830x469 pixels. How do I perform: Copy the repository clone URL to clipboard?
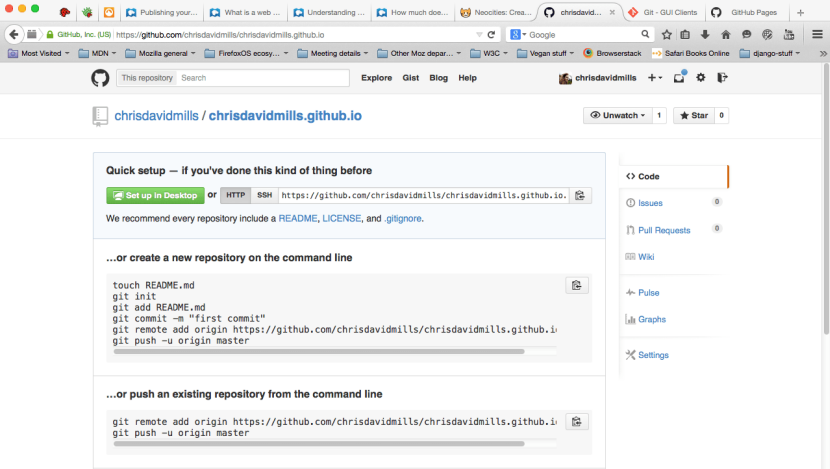click(x=580, y=195)
